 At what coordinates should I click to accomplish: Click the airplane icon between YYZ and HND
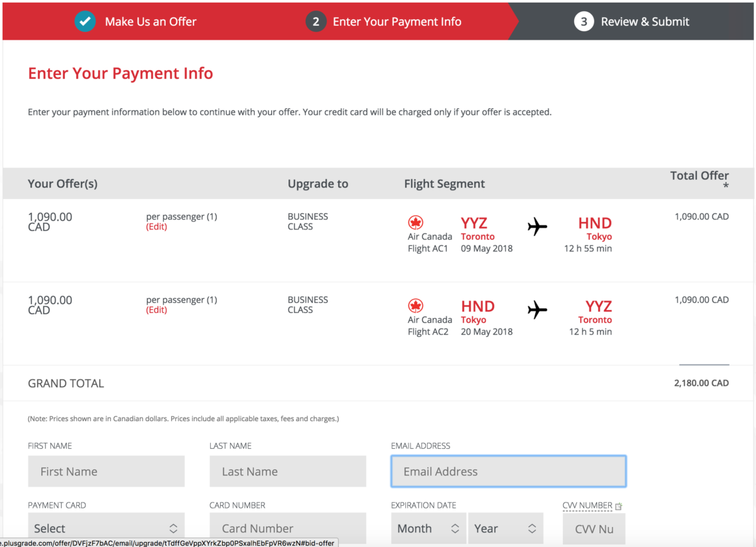pyautogui.click(x=537, y=227)
